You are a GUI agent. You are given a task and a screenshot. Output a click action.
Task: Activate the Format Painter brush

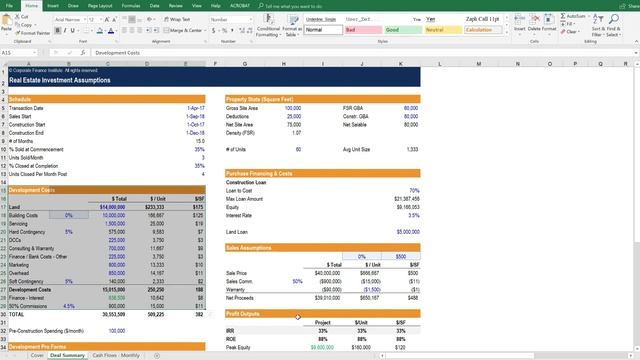pyautogui.click(x=17, y=33)
